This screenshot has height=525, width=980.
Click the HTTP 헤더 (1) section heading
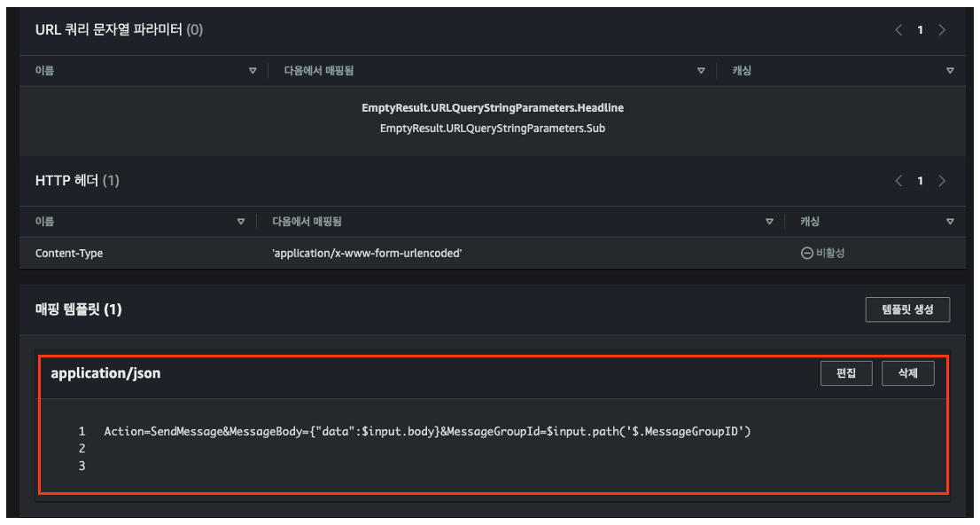pos(77,181)
